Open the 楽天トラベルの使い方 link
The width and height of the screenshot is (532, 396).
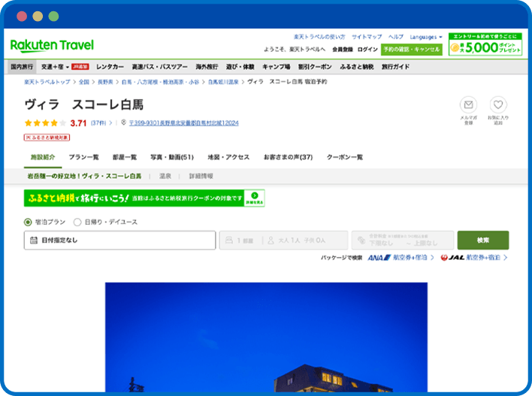point(319,37)
